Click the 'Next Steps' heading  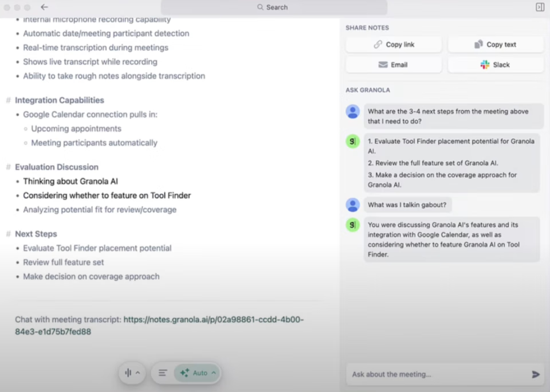coord(36,234)
